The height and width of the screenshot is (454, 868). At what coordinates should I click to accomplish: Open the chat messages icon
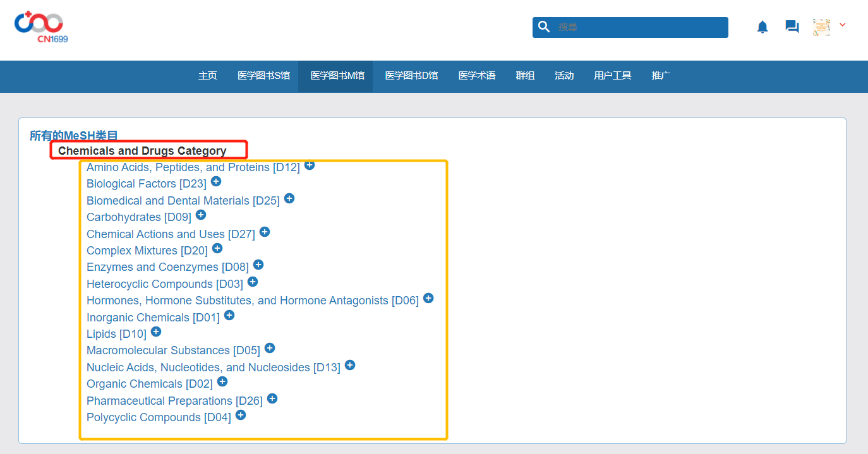coord(792,27)
